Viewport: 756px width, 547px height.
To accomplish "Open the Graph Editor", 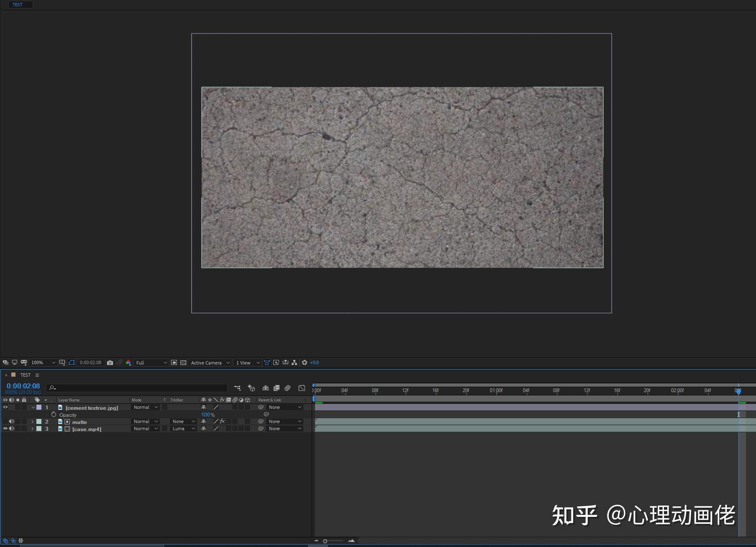I will [x=302, y=388].
